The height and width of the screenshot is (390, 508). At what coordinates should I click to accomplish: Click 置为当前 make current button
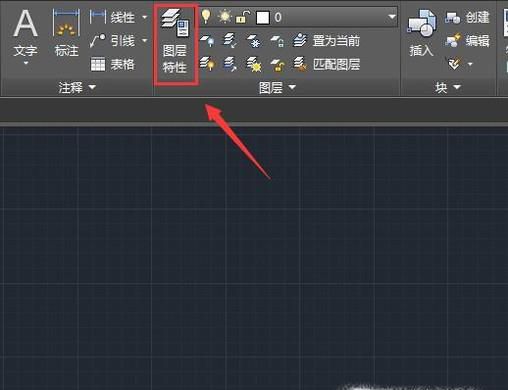tap(326, 41)
